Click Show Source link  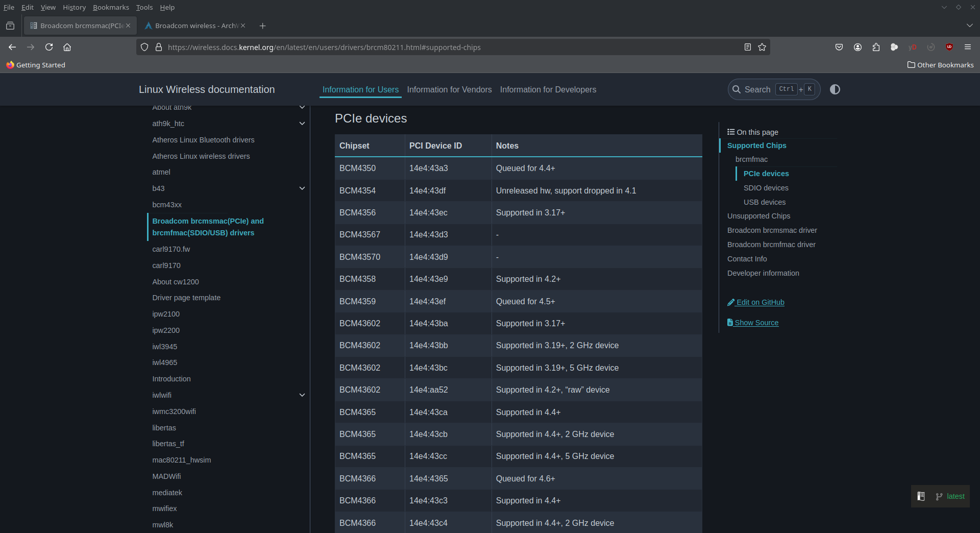[753, 323]
